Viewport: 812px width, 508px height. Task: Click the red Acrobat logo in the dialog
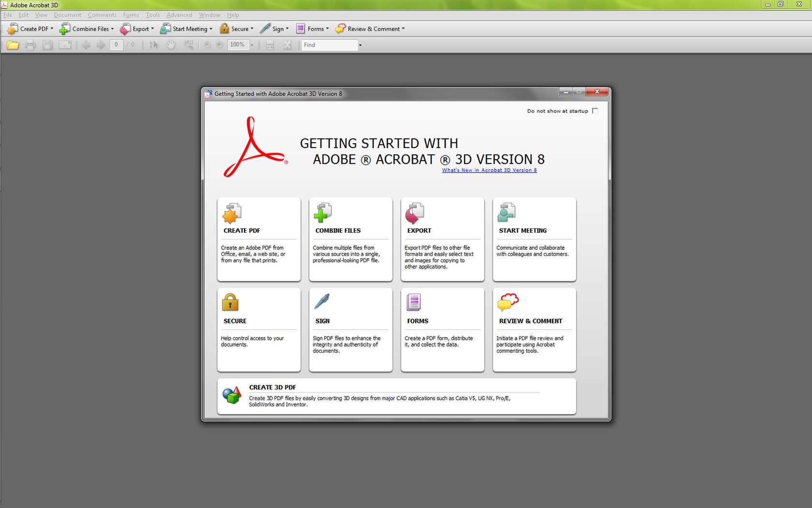click(255, 147)
